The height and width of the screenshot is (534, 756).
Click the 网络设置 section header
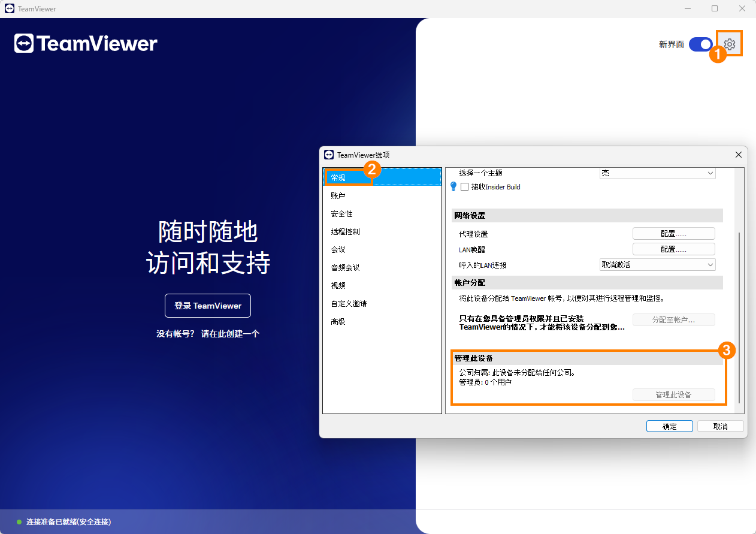click(x=587, y=216)
